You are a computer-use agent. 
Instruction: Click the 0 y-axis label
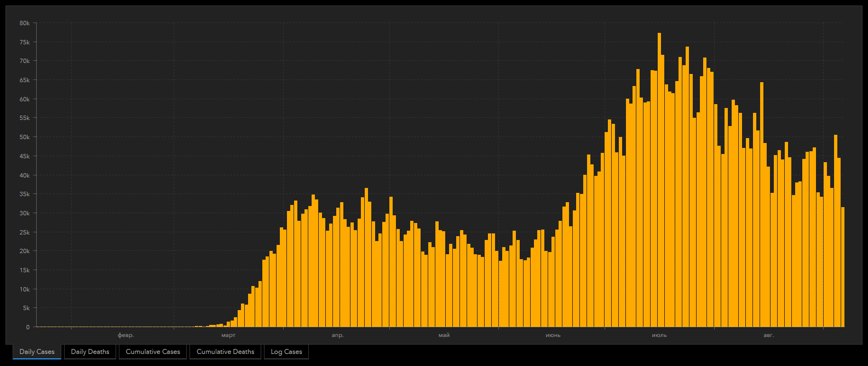click(28, 327)
